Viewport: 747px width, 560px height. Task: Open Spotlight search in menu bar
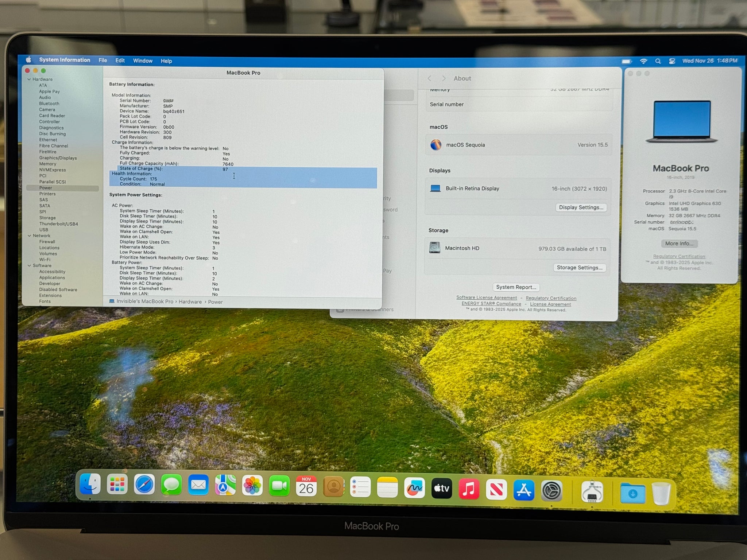point(658,61)
